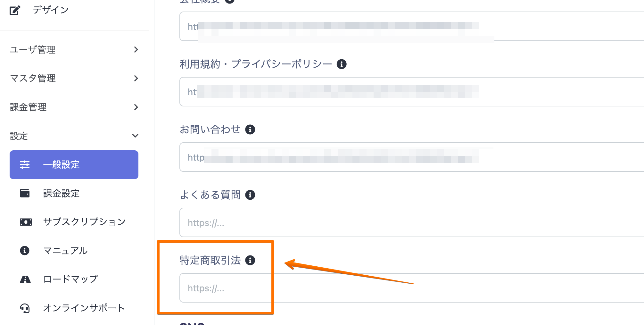Open オンラインサポート link

(x=84, y=308)
